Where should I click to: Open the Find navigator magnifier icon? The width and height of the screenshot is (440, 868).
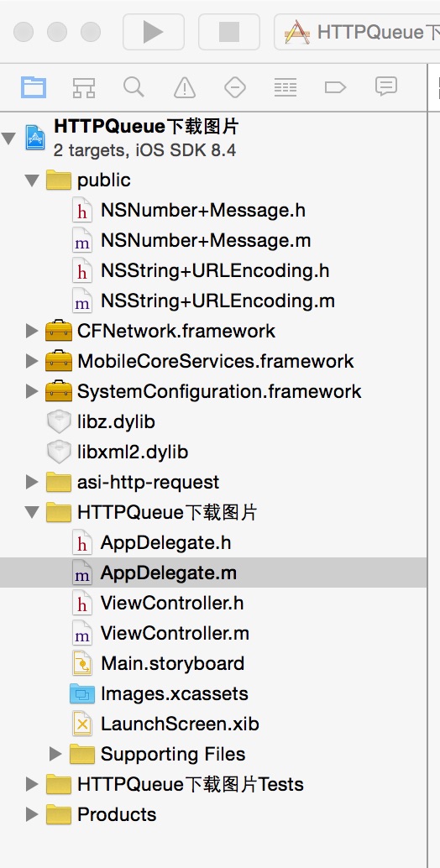click(134, 87)
